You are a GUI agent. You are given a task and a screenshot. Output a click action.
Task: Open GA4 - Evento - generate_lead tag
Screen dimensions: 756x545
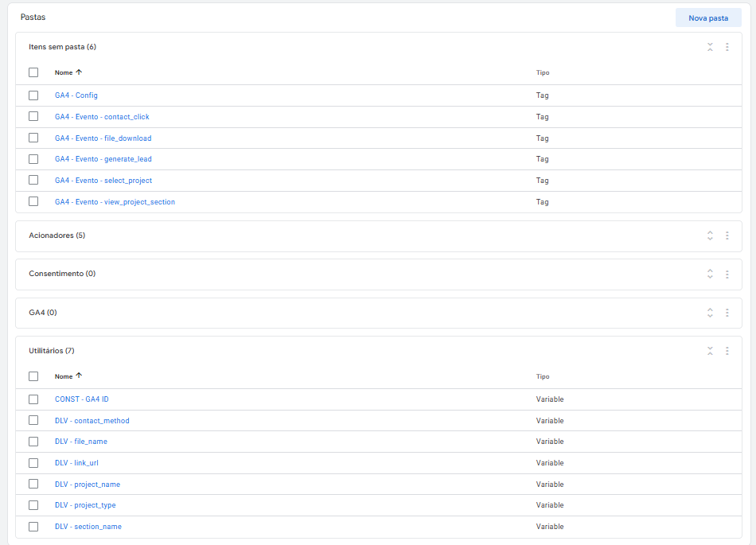pyautogui.click(x=103, y=159)
